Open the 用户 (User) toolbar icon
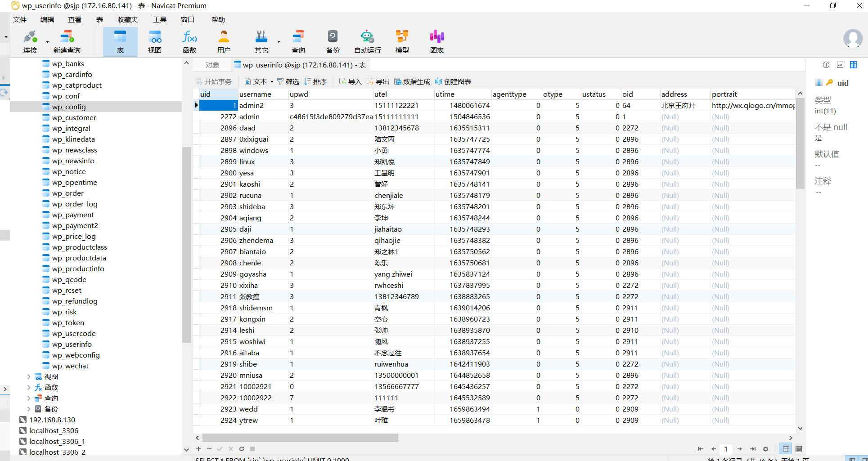This screenshot has height=461, width=868. [x=224, y=41]
